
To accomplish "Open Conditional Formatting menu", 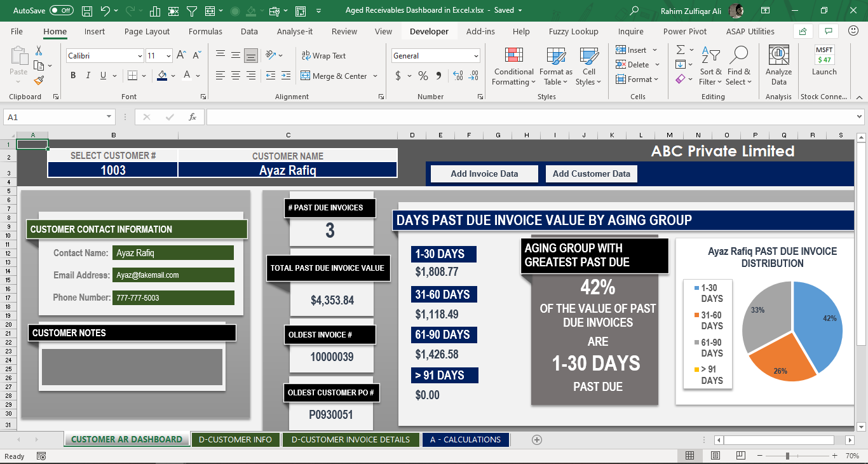I will (x=514, y=66).
